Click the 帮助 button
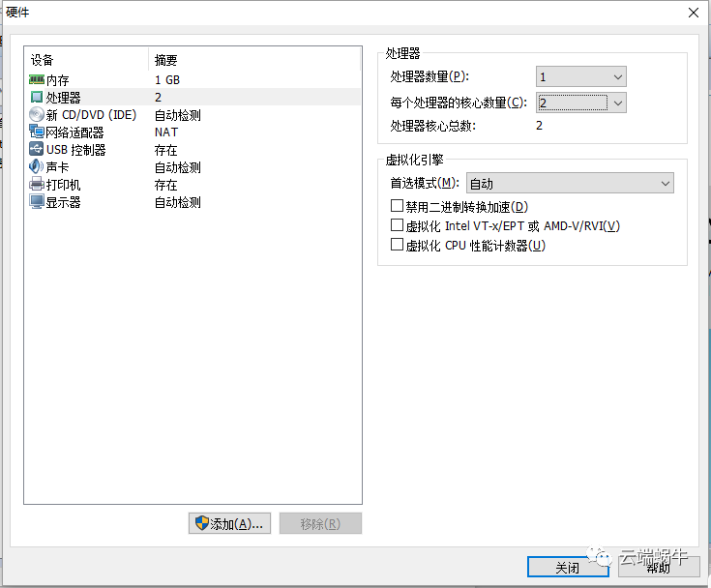 tap(659, 567)
